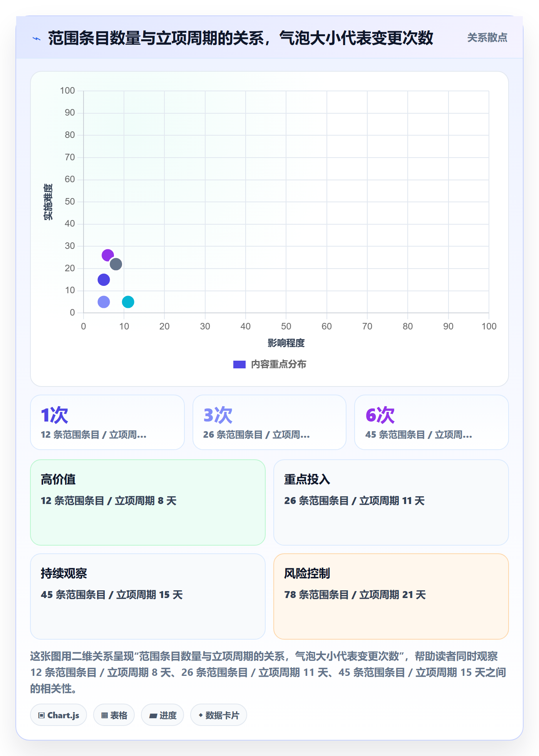539x756 pixels.
Task: Open the 6次 stat card
Action: [x=432, y=422]
